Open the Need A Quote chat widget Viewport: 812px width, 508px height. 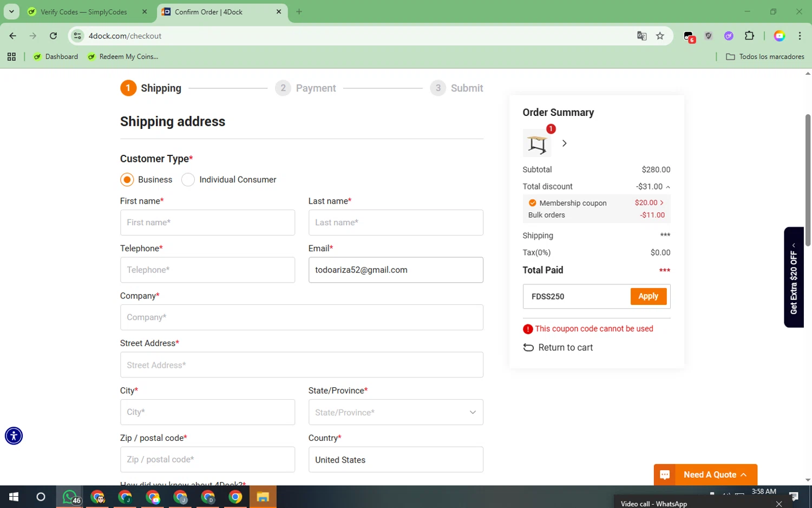[x=705, y=475]
